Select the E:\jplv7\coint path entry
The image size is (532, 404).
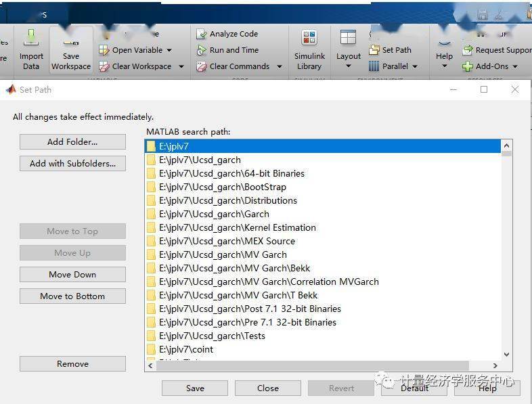point(323,349)
